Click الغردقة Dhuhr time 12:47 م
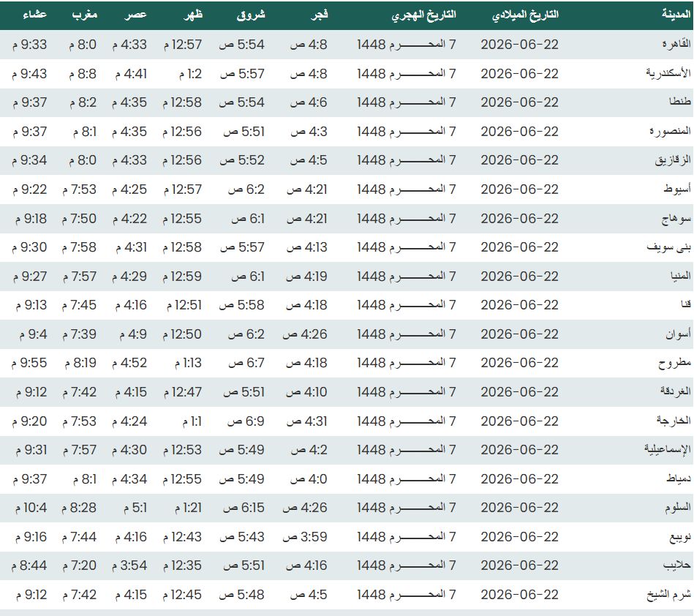 click(183, 392)
